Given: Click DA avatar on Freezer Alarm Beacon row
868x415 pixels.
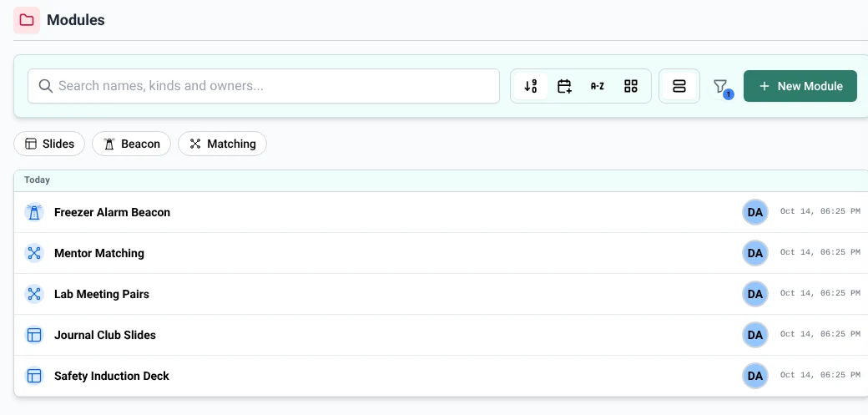Looking at the screenshot, I should point(755,212).
